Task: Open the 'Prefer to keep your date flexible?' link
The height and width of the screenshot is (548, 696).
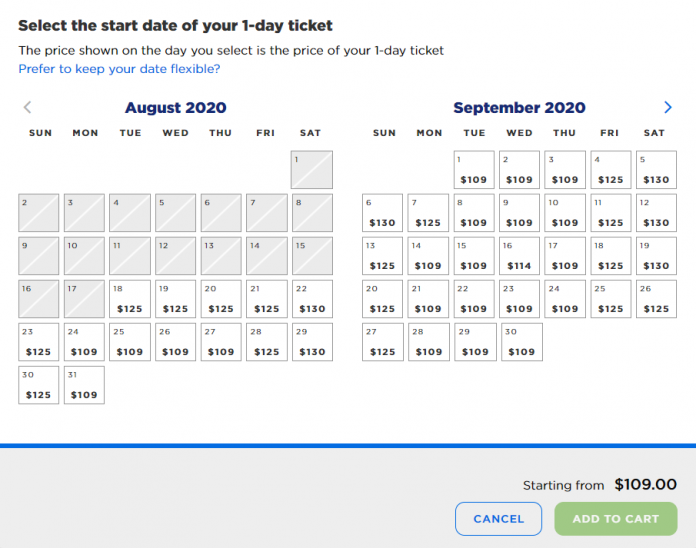Action: click(119, 69)
